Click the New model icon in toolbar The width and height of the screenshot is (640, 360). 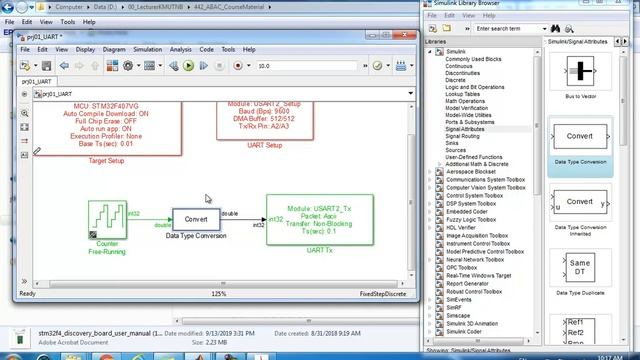25,66
